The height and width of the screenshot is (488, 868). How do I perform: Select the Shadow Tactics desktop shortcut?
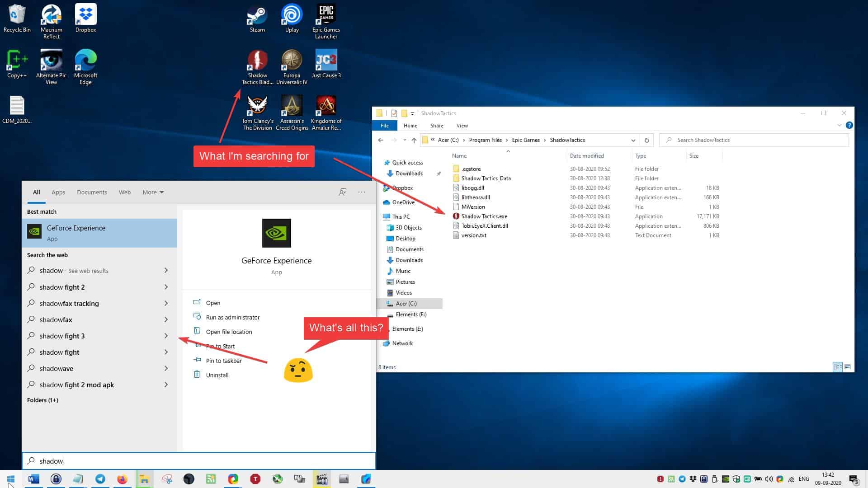point(257,67)
